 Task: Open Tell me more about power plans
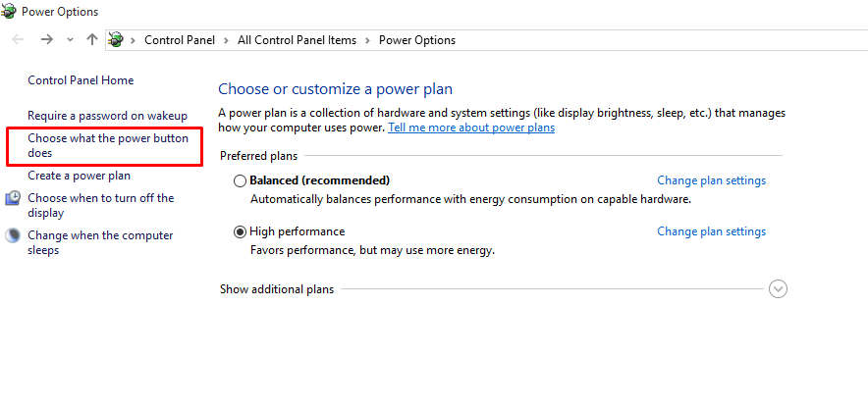click(471, 128)
